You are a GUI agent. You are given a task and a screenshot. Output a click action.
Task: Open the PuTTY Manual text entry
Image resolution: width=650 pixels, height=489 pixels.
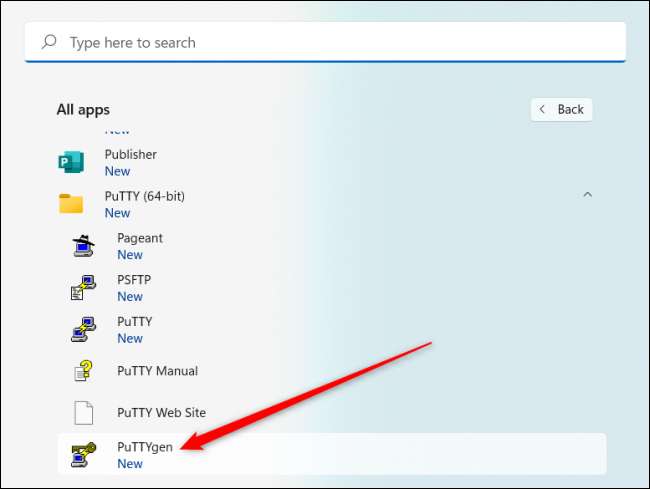tap(157, 371)
